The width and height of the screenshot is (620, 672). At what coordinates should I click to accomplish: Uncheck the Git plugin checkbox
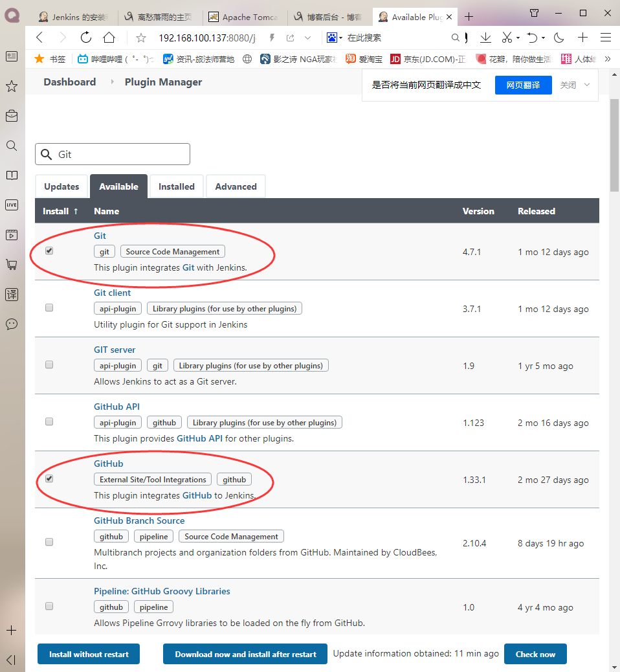coord(49,251)
